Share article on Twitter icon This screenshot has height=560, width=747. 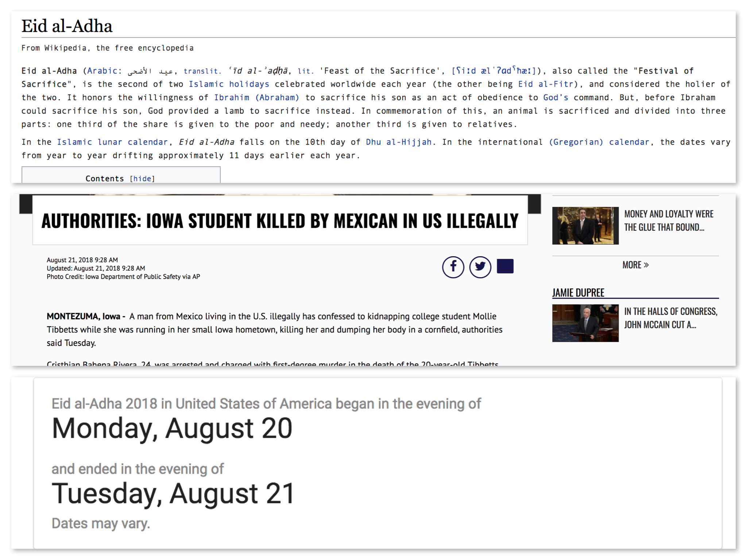tap(480, 267)
